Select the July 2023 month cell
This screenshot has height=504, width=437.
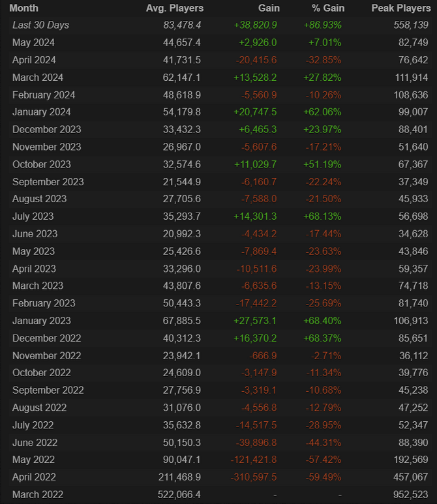click(x=33, y=216)
